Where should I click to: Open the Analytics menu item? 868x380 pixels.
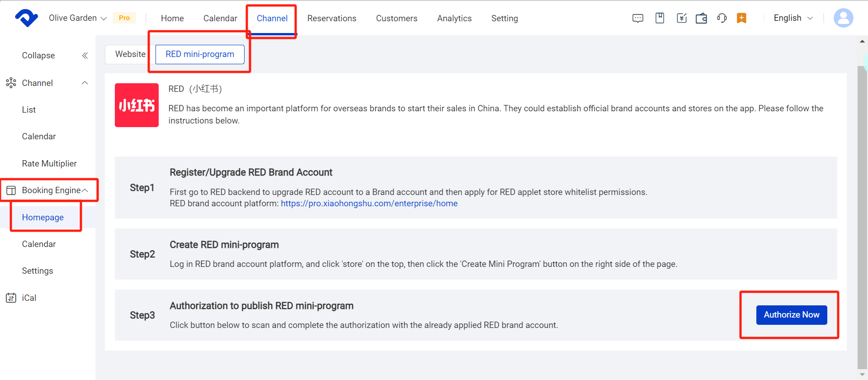(x=454, y=19)
